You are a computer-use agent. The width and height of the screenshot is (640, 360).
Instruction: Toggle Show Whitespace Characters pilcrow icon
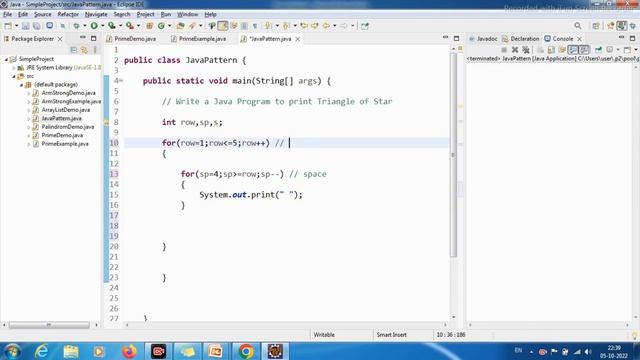pyautogui.click(x=255, y=26)
